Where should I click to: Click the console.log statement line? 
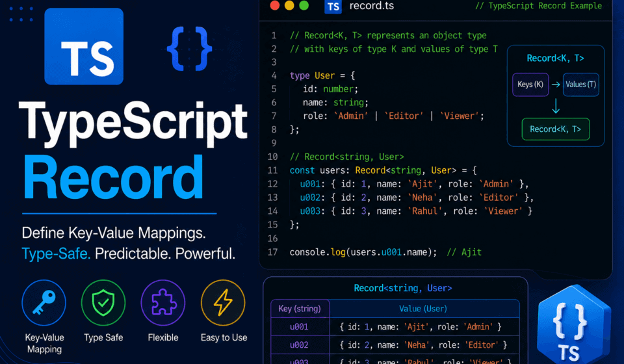(x=363, y=252)
